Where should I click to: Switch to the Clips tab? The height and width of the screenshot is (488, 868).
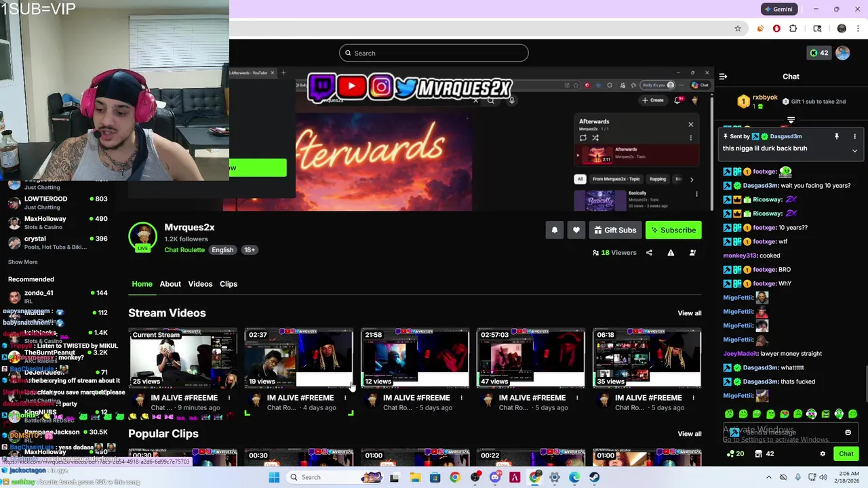click(229, 284)
